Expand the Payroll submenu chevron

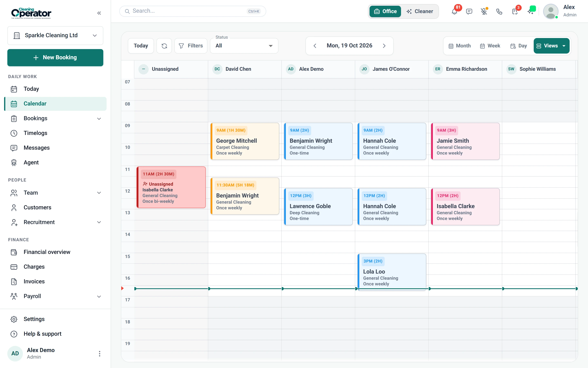point(99,296)
